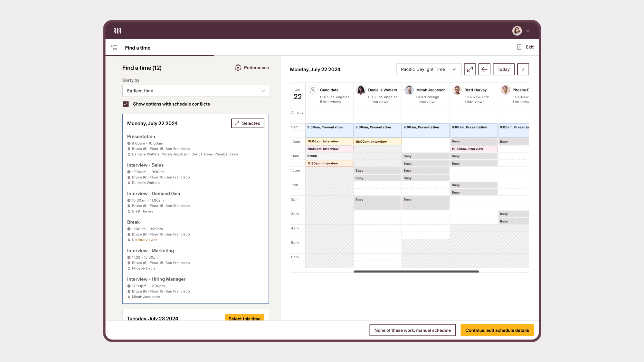Screen dimensions: 644x362
Task: Choose None of these work, manual schedule
Action: pos(412,330)
